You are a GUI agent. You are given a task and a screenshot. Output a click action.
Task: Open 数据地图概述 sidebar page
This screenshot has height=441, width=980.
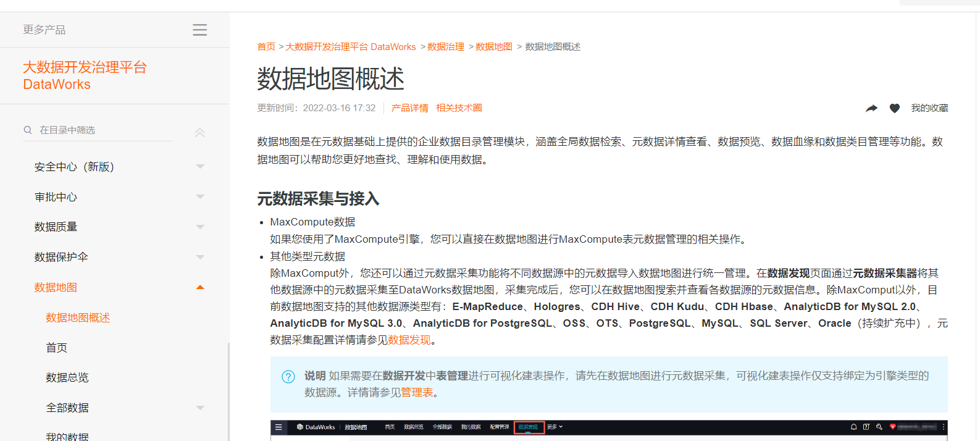pos(78,317)
